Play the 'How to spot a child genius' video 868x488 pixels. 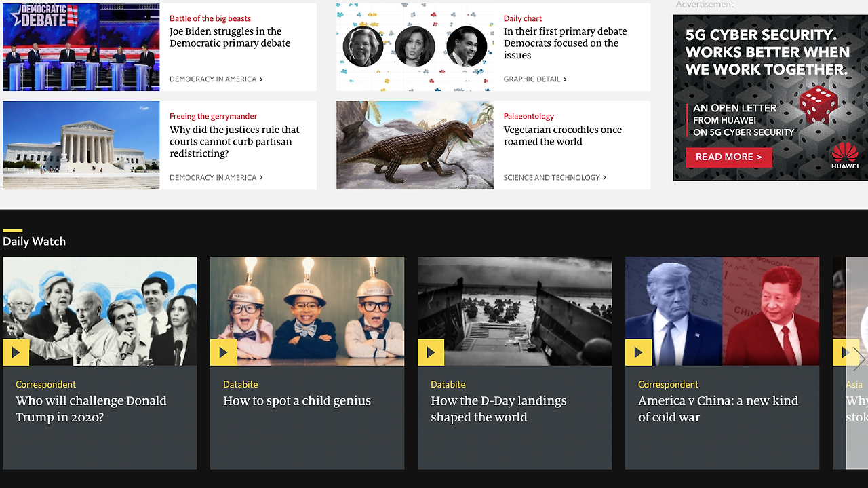(x=223, y=352)
